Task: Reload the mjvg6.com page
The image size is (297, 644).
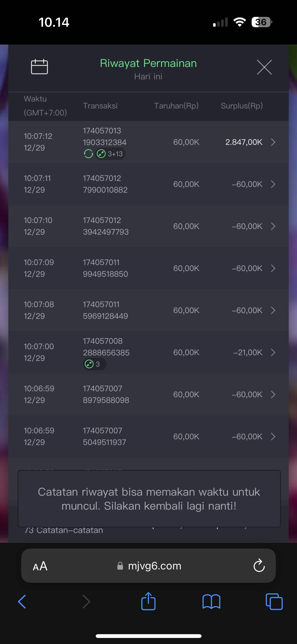Action: click(259, 566)
